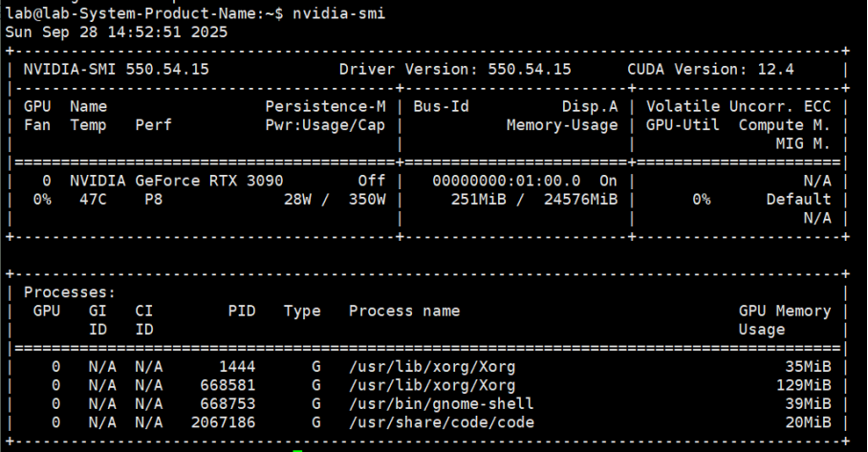
Task: Click the 20MiB memory usage value
Action: 808,422
